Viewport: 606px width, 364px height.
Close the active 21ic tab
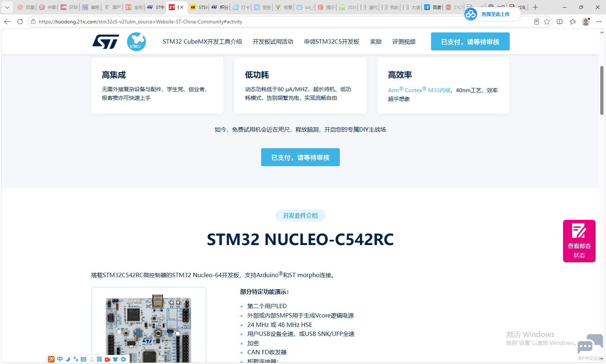(x=182, y=7)
